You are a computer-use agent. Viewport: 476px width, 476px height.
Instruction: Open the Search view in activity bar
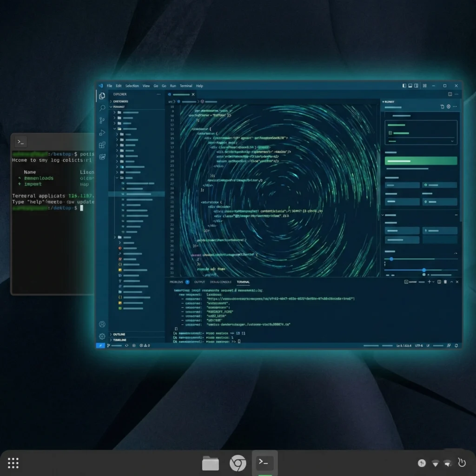pyautogui.click(x=102, y=108)
